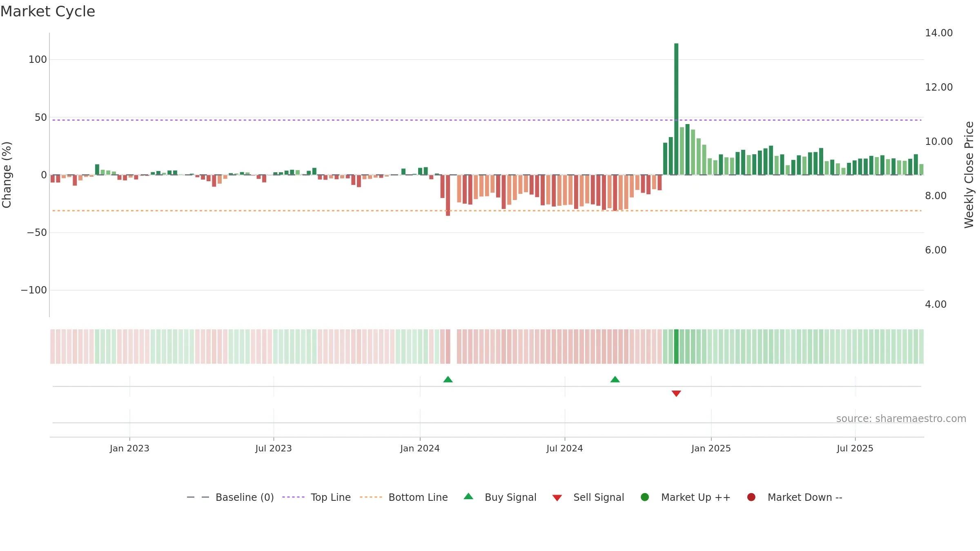Click the −50 tick on the Change axis

tap(37, 233)
